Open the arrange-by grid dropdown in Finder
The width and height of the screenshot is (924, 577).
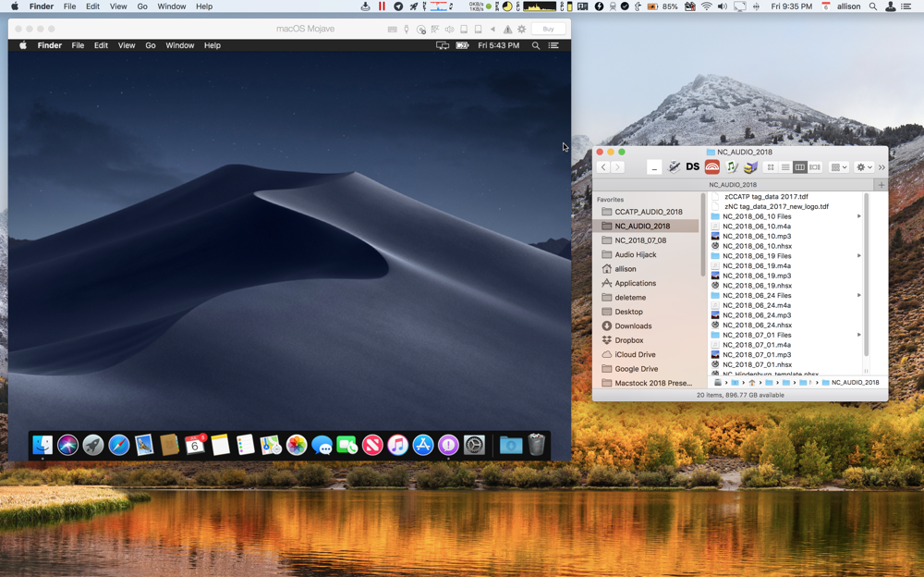(839, 167)
